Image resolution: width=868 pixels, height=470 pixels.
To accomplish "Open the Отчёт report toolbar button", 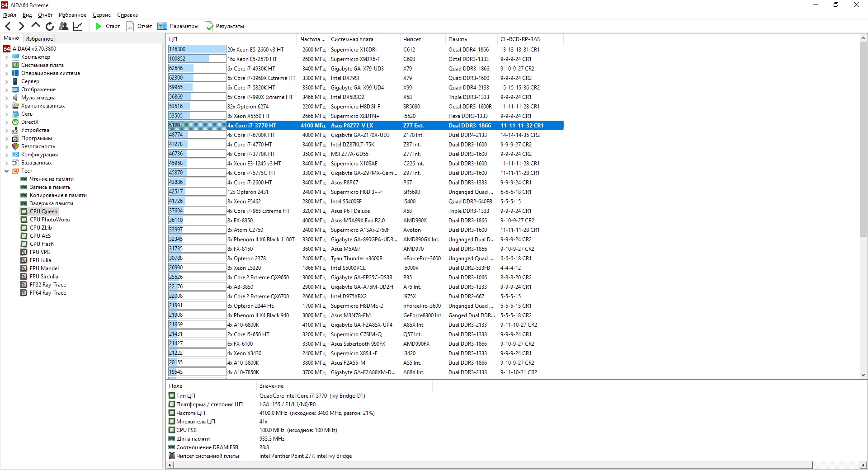I will (x=139, y=26).
